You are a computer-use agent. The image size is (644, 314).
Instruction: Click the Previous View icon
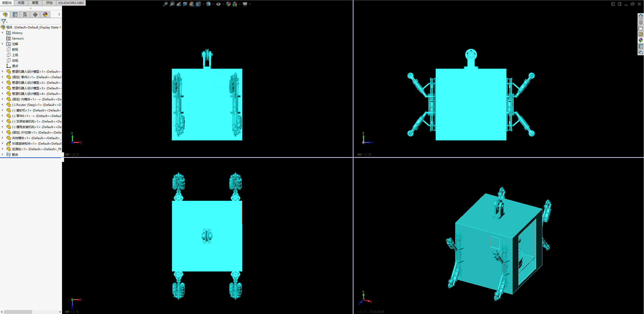(x=179, y=4)
